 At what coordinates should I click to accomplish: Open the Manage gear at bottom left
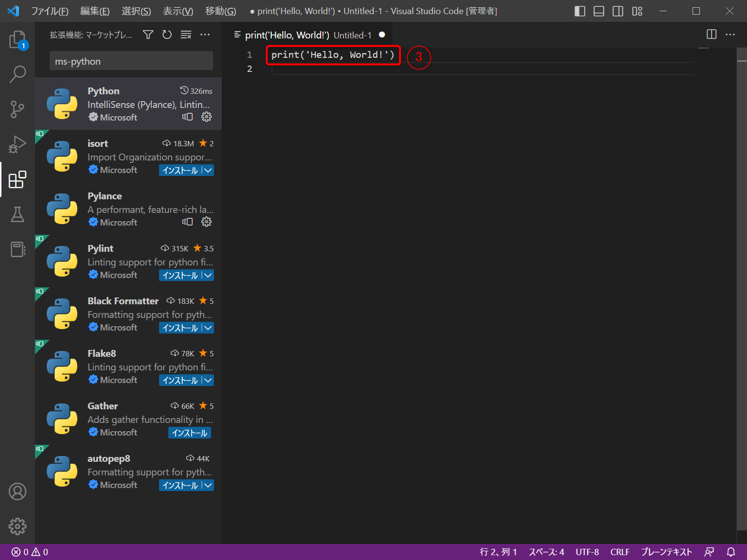tap(18, 526)
